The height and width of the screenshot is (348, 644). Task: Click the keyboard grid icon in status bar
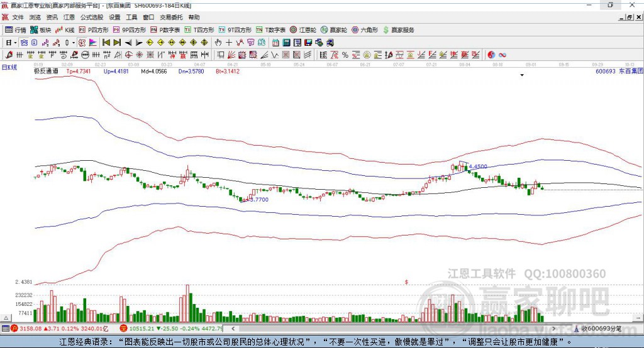[5, 329]
